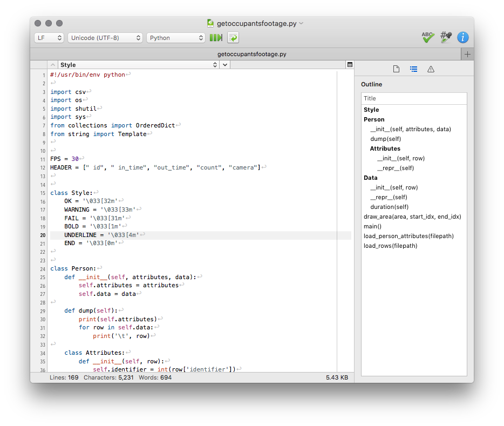The width and height of the screenshot is (504, 426).
Task: Jump to previous outline item arrow
Action: click(x=53, y=65)
